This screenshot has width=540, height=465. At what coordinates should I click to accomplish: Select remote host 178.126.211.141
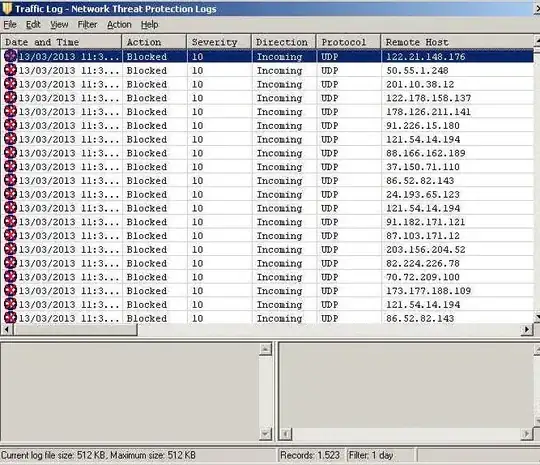[428, 112]
